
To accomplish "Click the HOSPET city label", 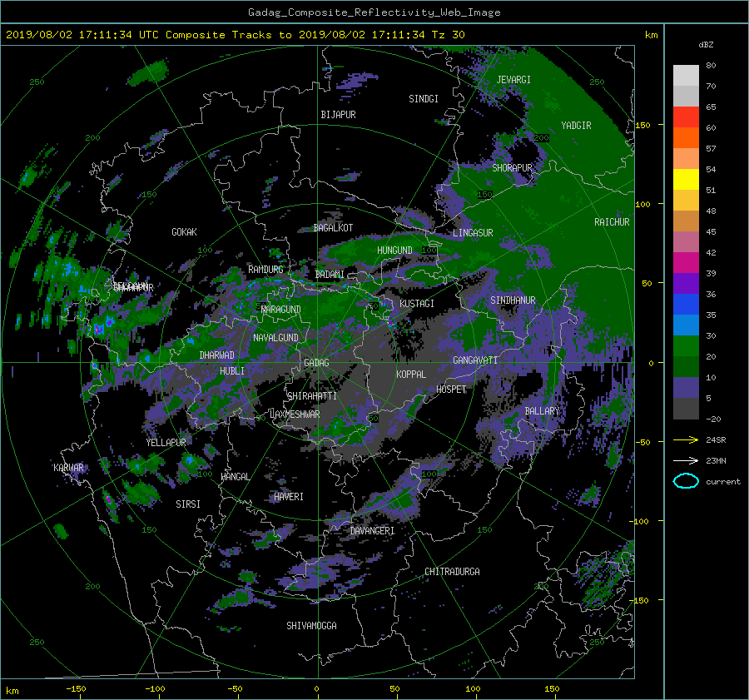I will [451, 390].
